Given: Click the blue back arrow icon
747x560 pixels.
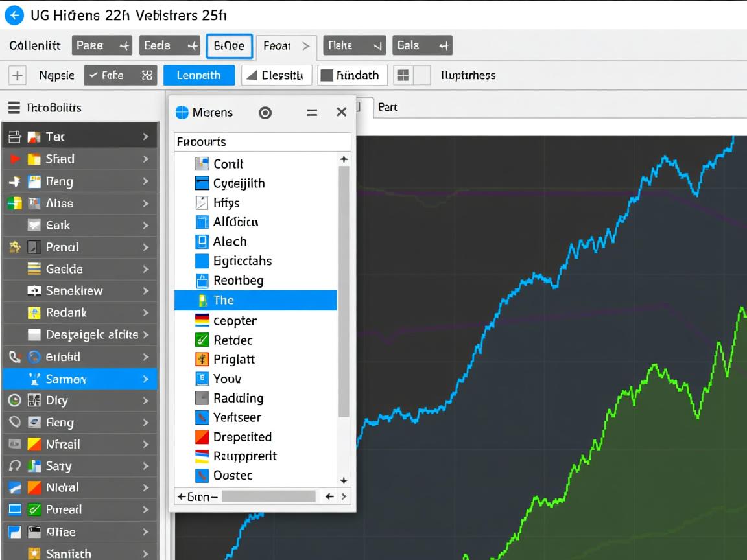Looking at the screenshot, I should (x=14, y=15).
